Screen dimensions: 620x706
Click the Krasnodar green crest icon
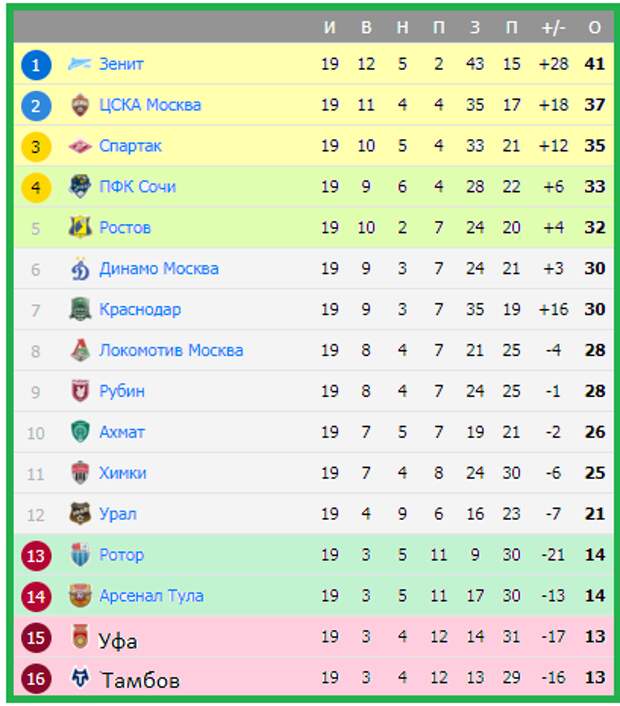(x=80, y=309)
